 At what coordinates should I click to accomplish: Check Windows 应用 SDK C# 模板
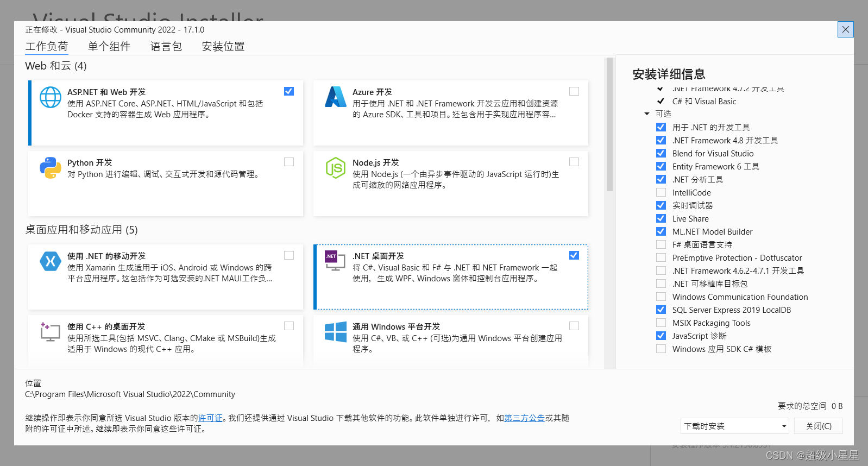[x=661, y=349]
